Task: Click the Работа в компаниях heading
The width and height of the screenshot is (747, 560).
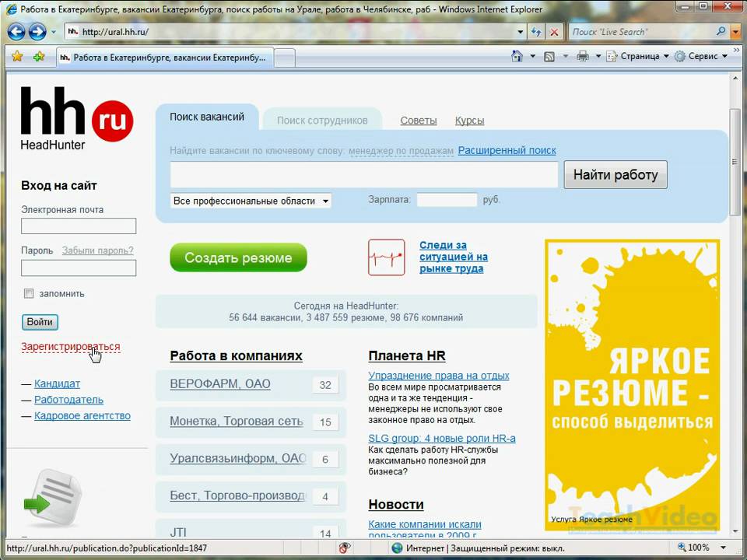Action: (237, 355)
